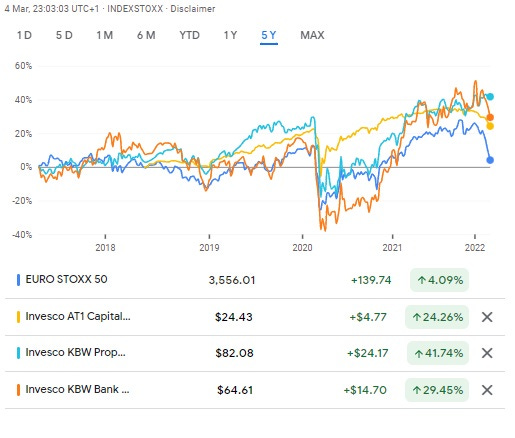Open EURO STOXX 50 row
515x438 pixels.
point(255,280)
